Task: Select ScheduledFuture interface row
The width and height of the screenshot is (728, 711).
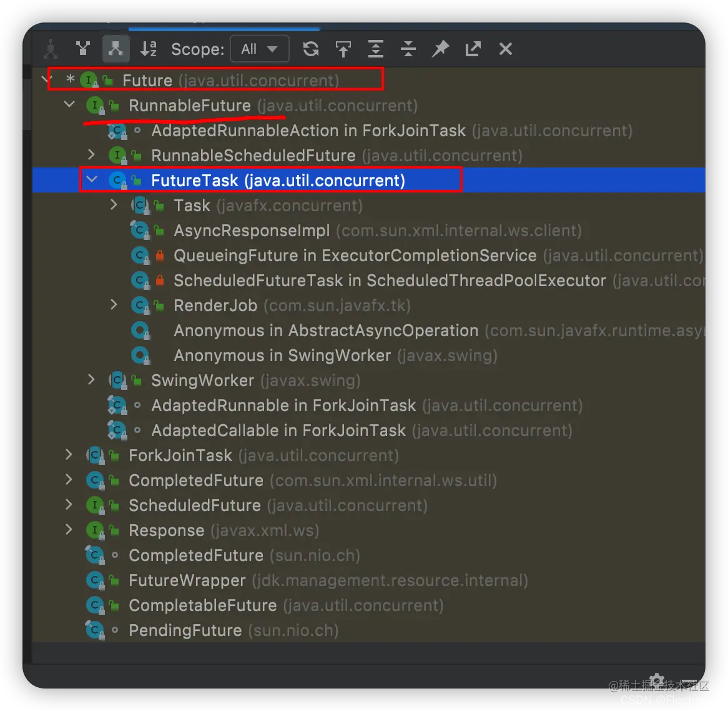Action: 368,505
